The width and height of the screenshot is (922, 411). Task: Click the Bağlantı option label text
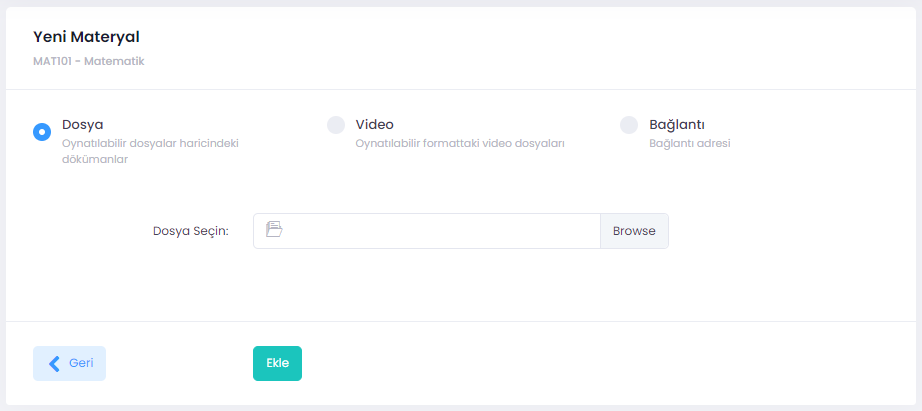[677, 125]
